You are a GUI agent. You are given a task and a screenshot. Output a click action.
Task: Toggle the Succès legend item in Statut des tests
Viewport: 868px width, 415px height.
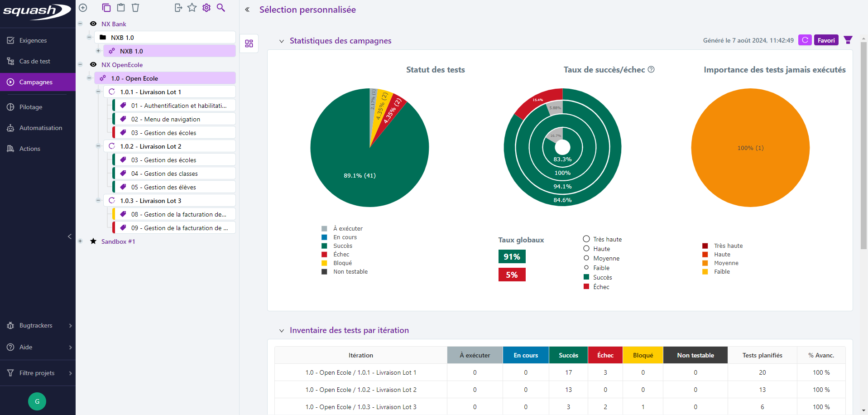tap(342, 246)
